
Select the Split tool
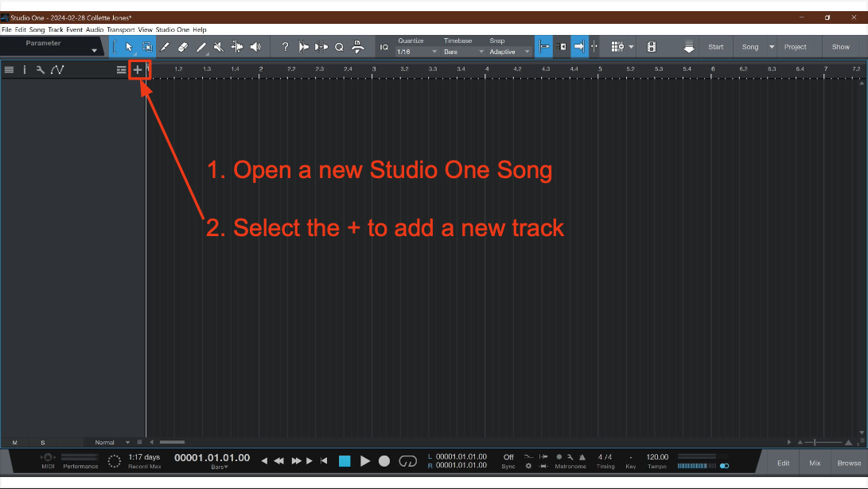pos(237,47)
